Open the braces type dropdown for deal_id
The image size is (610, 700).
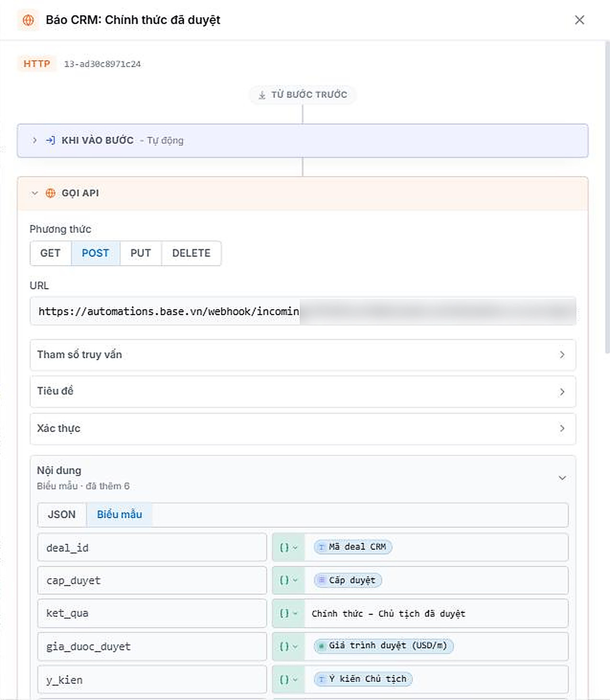[x=288, y=547]
